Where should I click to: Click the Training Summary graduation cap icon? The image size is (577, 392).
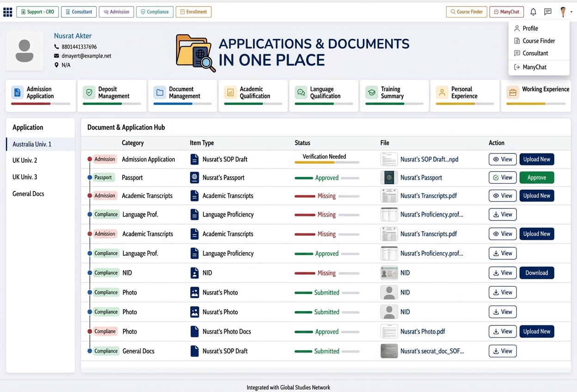coord(372,92)
